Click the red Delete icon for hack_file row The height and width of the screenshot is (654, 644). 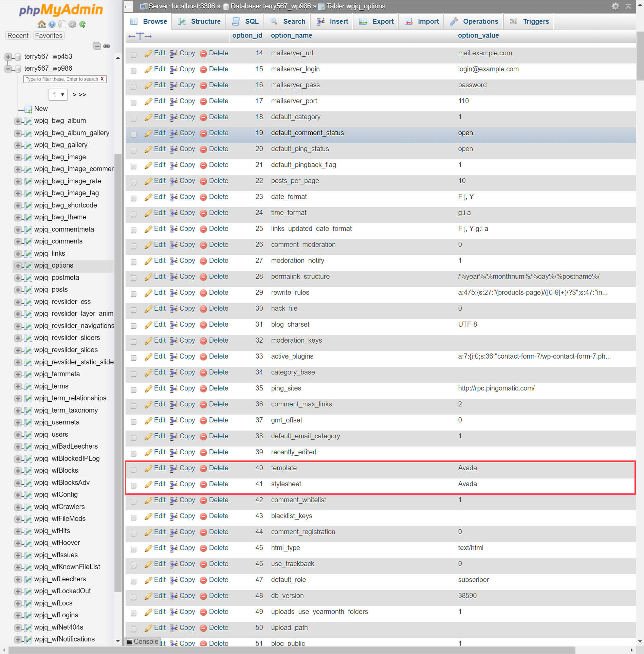coord(203,309)
